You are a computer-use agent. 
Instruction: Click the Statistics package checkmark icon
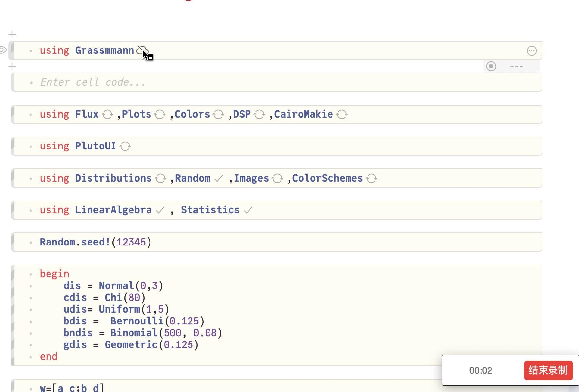coord(248,210)
